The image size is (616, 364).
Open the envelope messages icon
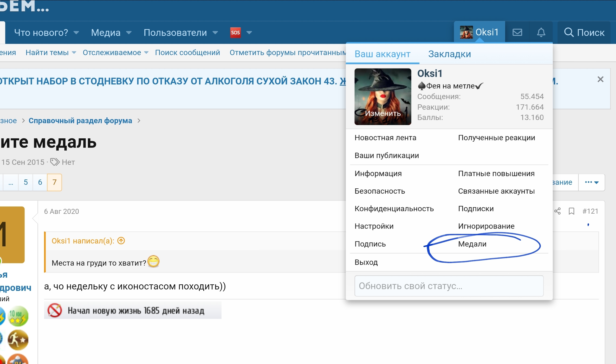tap(517, 32)
